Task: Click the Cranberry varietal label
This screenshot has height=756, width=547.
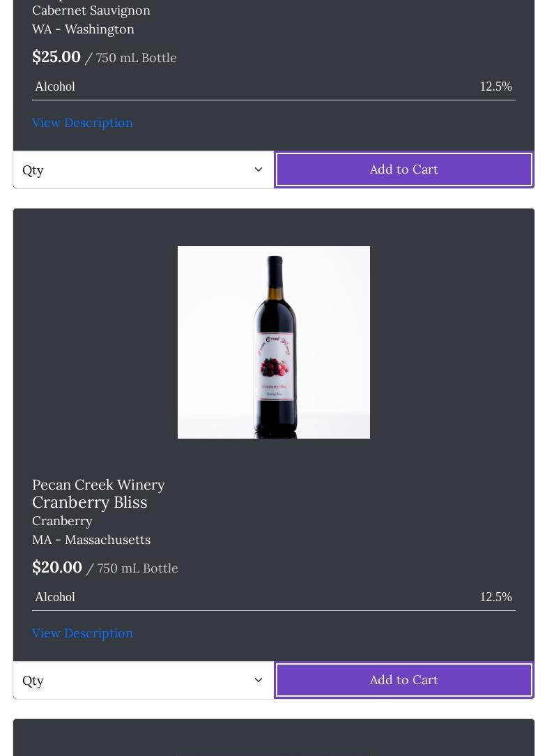Action: [x=62, y=521]
